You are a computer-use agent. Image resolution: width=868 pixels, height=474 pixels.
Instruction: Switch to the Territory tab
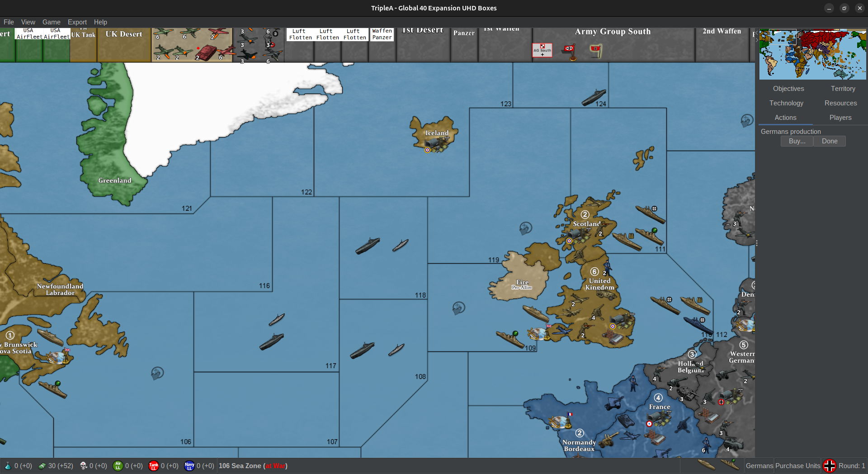click(x=843, y=89)
